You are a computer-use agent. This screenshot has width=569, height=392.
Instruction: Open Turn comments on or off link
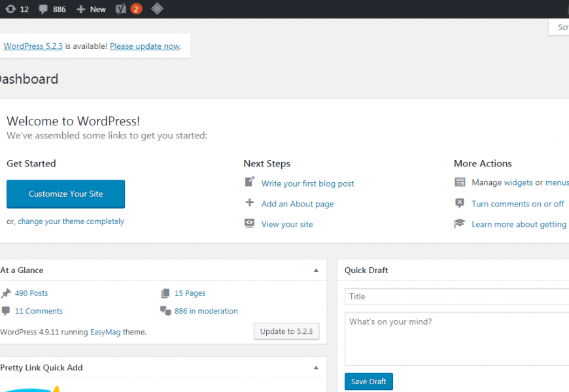tap(518, 204)
